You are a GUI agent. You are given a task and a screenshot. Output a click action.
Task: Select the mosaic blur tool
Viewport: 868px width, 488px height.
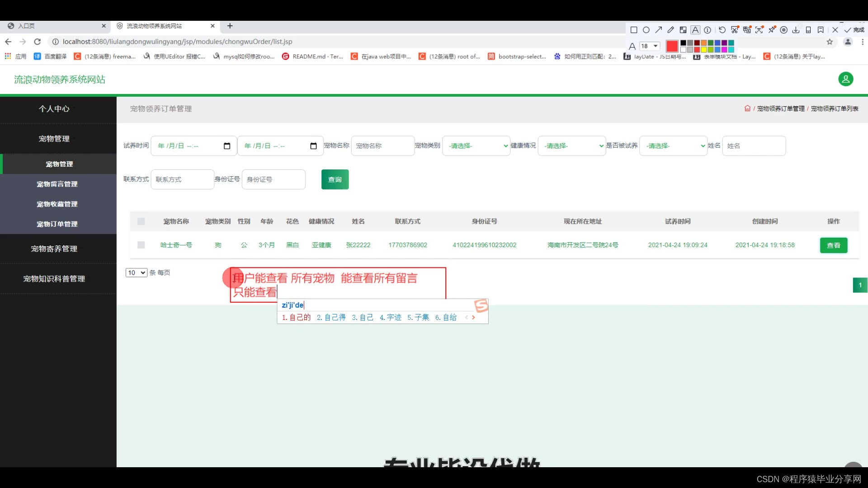click(x=683, y=30)
